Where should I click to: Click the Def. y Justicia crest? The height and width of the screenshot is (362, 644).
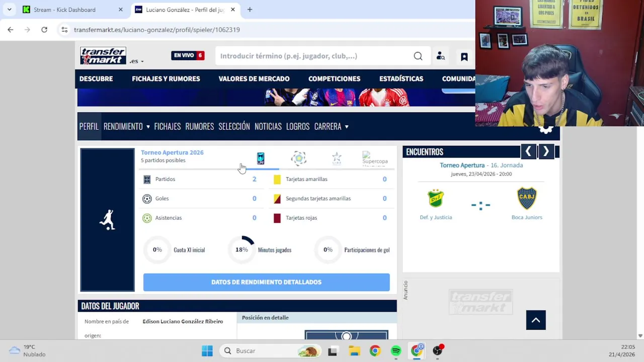(436, 198)
